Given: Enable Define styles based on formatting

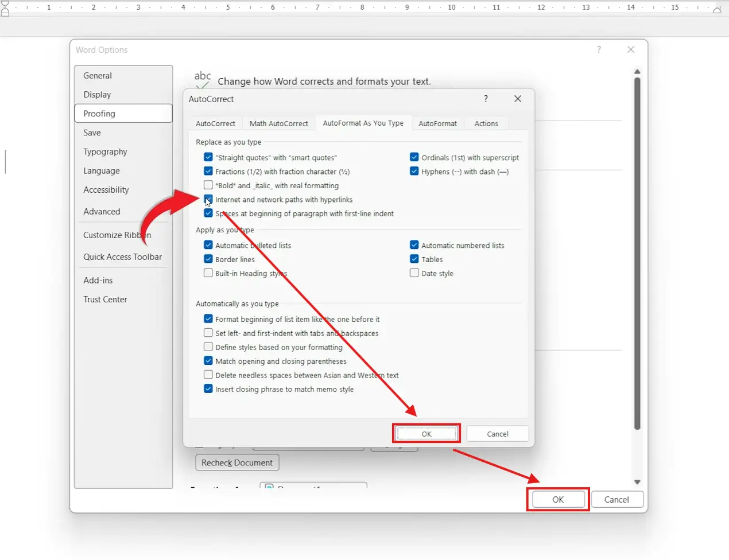Looking at the screenshot, I should pos(208,347).
